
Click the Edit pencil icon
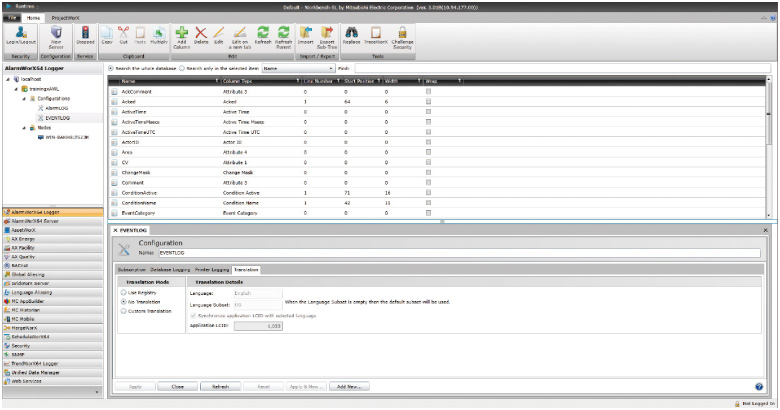tap(218, 33)
